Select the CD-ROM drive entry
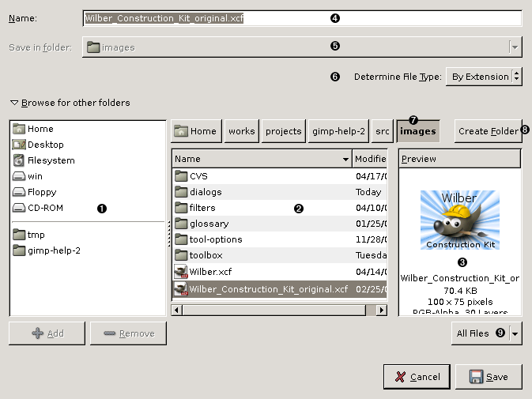 [44, 208]
